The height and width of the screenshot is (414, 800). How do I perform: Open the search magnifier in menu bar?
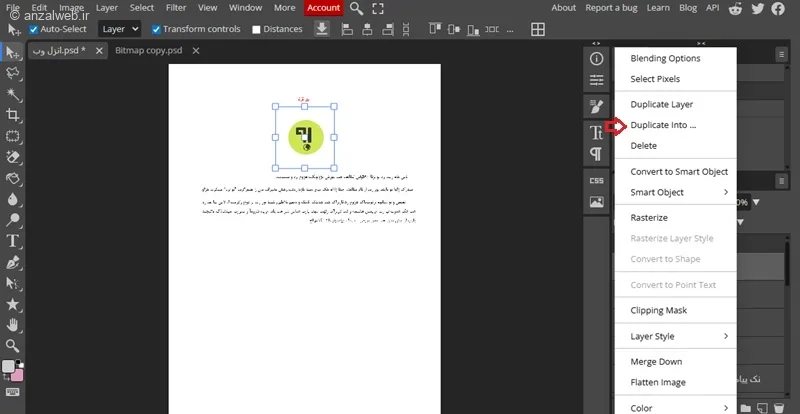coord(357,8)
